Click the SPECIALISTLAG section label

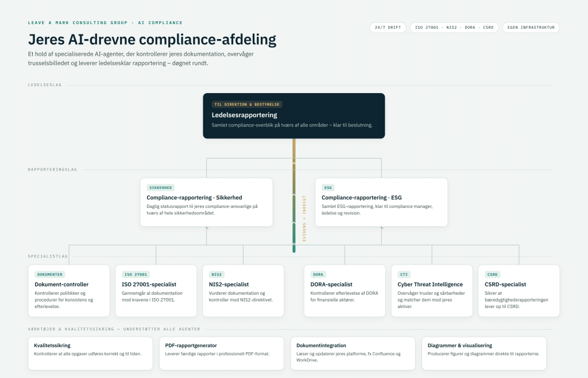click(x=48, y=256)
